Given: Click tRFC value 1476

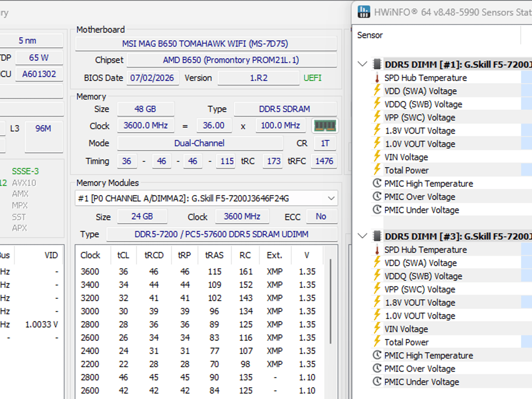Looking at the screenshot, I should [324, 161].
